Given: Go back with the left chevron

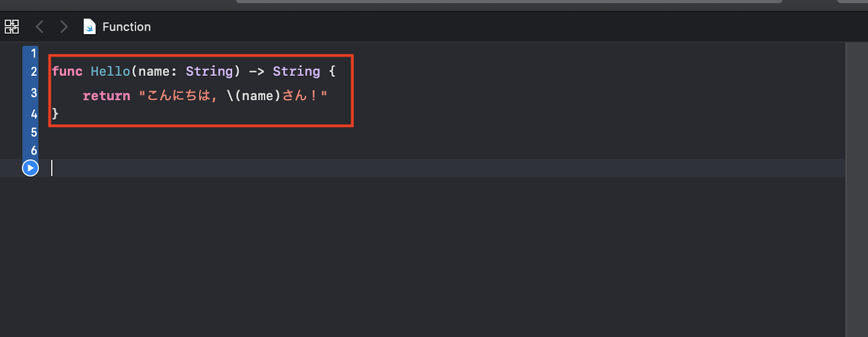Looking at the screenshot, I should pyautogui.click(x=40, y=27).
